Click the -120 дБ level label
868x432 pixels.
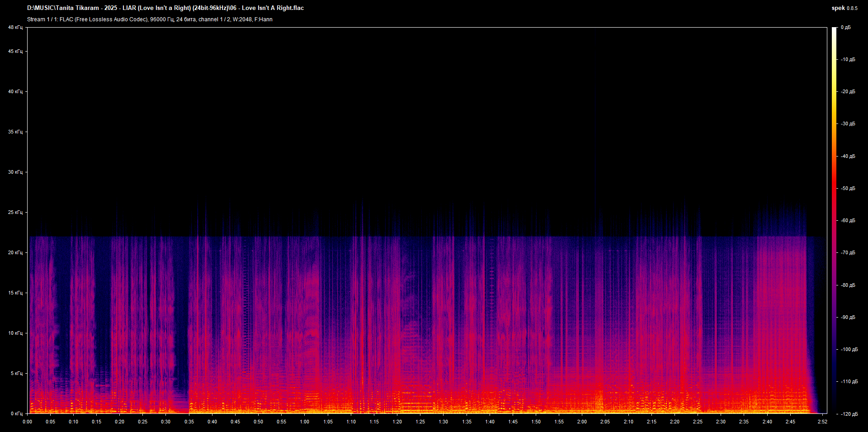[x=849, y=414]
